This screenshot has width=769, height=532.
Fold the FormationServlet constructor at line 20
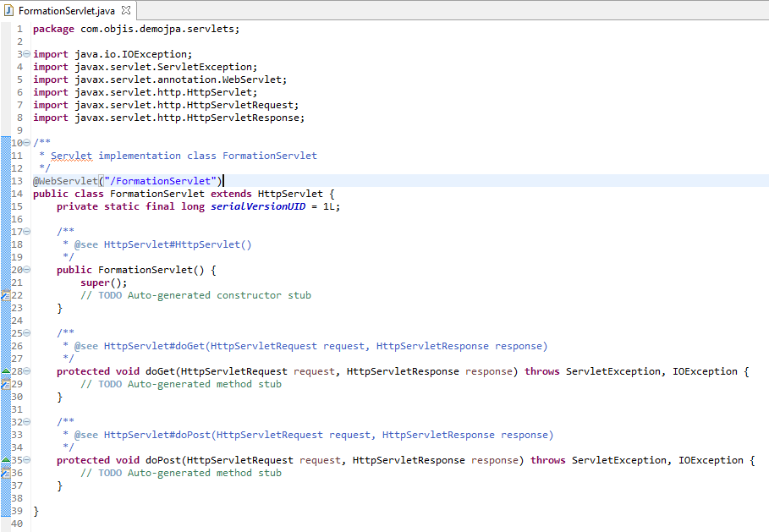(26, 270)
